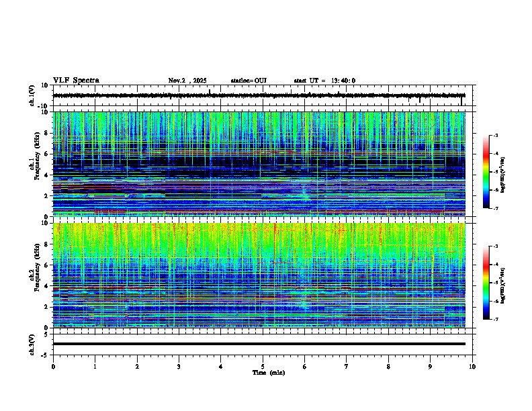Click the "5" tick on ch.3(V) axis
532x411 pixels.
46,334
